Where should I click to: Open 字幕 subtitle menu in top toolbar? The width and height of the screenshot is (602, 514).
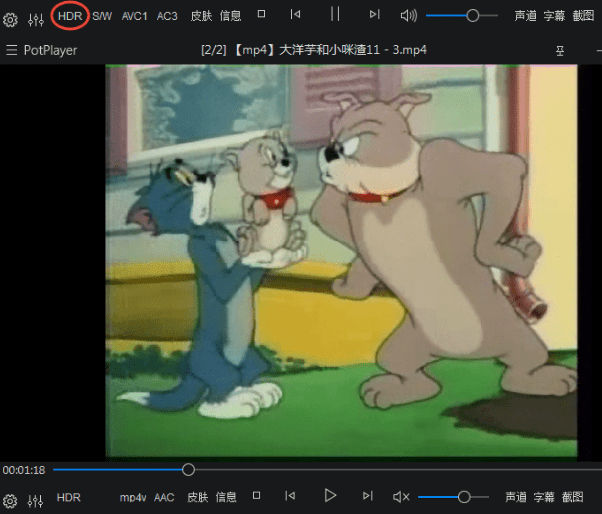pos(554,16)
